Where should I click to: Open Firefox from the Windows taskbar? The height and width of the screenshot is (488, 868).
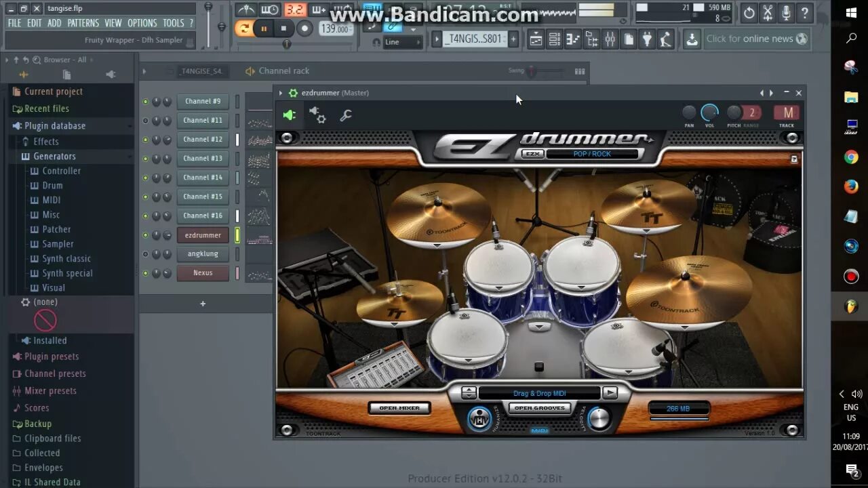point(851,186)
